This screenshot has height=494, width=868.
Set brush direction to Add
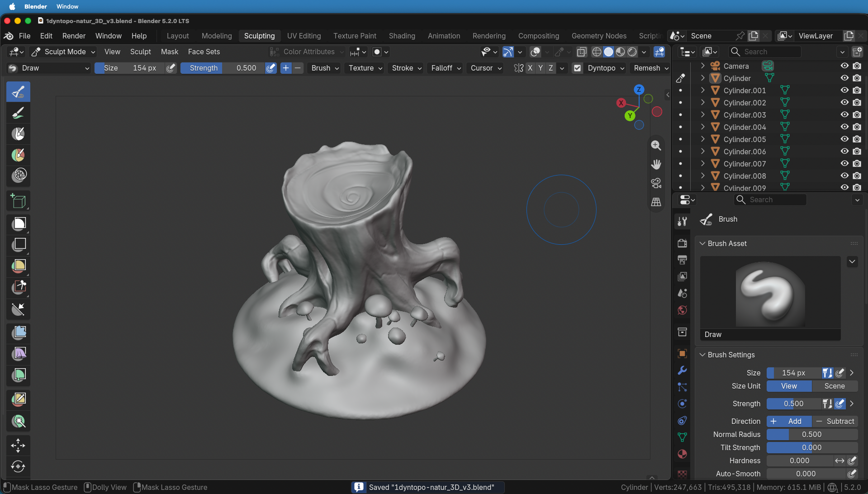tap(789, 422)
